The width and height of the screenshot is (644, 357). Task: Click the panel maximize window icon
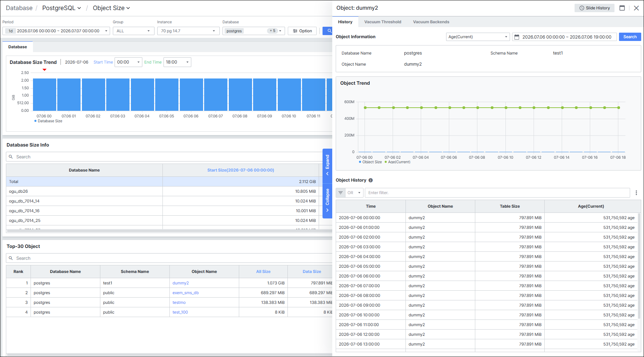[x=622, y=8]
